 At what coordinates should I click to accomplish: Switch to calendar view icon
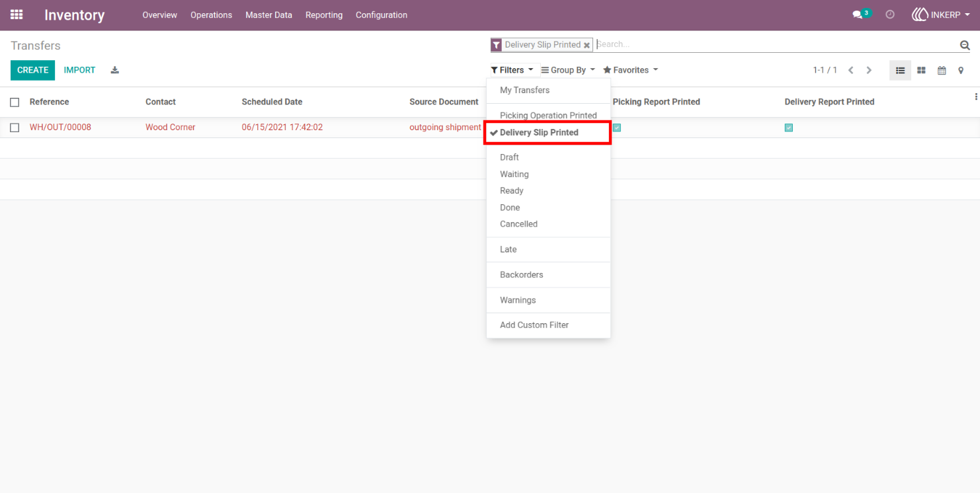tap(942, 70)
